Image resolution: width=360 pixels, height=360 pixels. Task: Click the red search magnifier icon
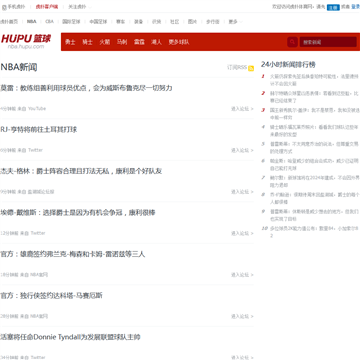point(292,42)
